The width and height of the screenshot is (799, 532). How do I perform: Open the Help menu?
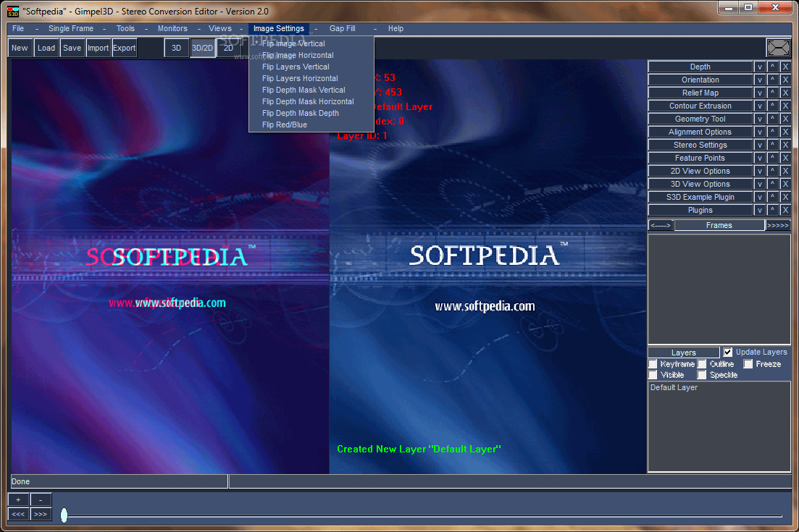[x=396, y=28]
